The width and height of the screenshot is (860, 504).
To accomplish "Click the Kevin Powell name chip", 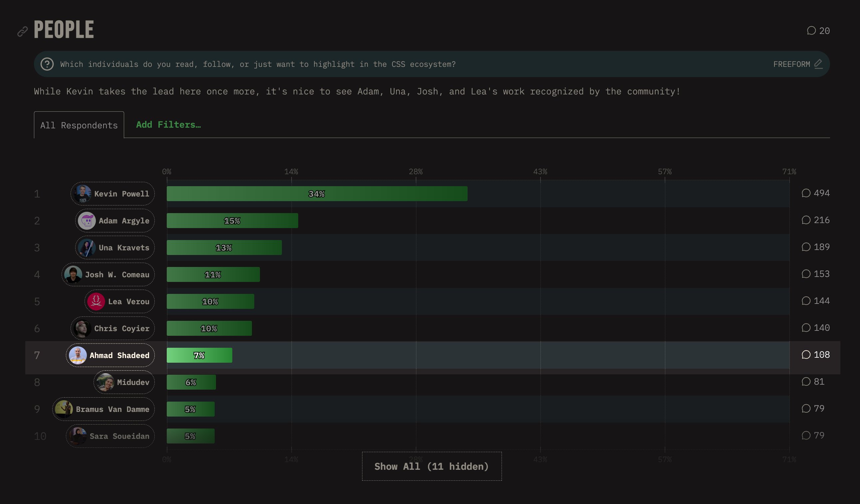I will coord(112,194).
